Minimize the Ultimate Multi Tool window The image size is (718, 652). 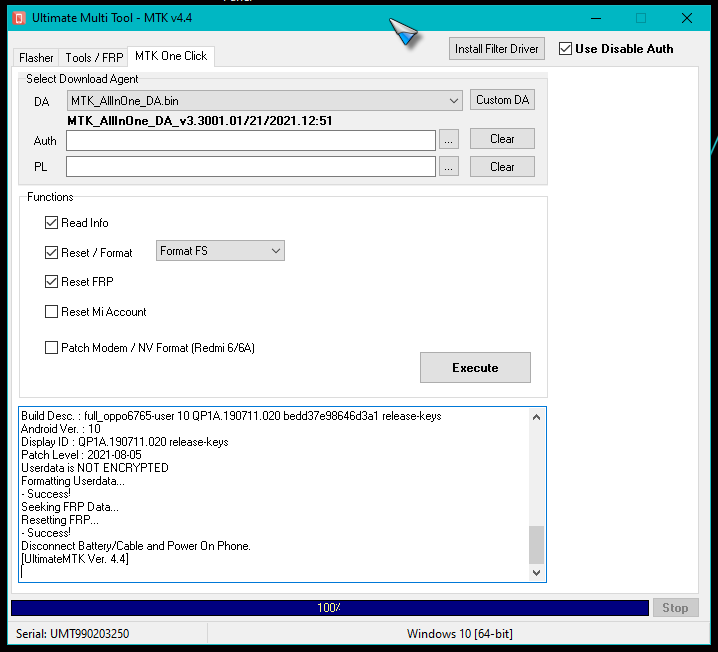(x=595, y=18)
